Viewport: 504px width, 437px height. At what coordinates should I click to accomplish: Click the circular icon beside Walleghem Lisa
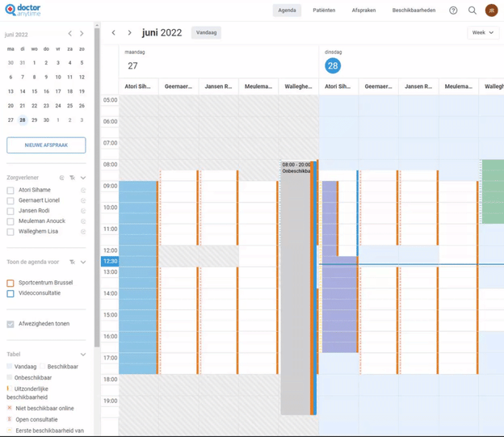point(83,232)
